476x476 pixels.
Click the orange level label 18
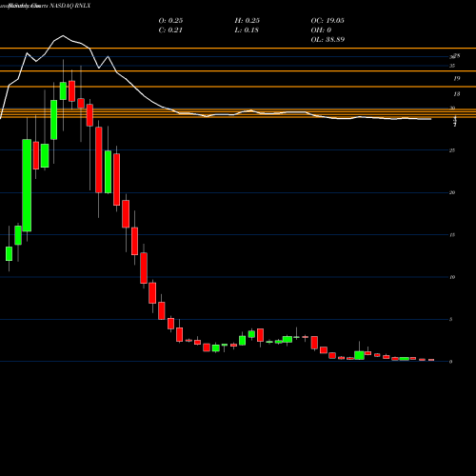pyautogui.click(x=457, y=94)
